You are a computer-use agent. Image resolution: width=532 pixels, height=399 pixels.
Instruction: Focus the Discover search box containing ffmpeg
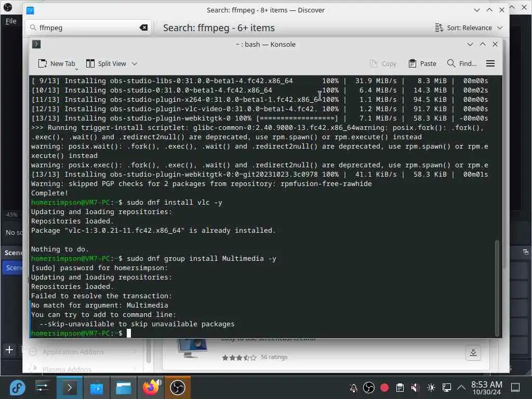(x=88, y=28)
